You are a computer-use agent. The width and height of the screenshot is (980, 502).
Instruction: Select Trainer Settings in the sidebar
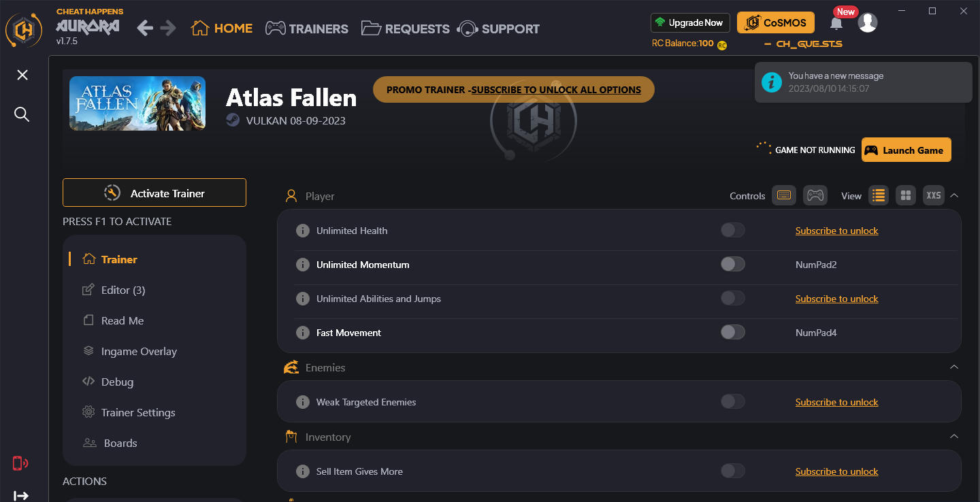pyautogui.click(x=137, y=412)
